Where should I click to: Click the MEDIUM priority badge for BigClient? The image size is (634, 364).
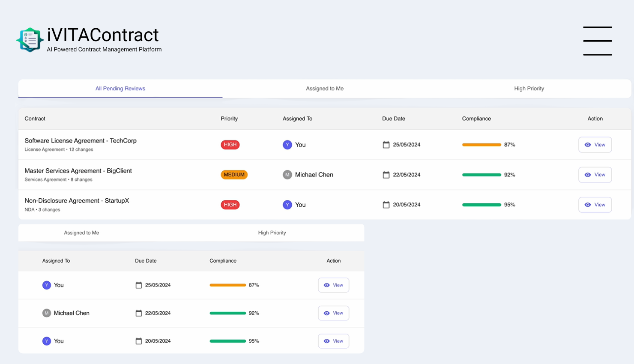coord(234,175)
